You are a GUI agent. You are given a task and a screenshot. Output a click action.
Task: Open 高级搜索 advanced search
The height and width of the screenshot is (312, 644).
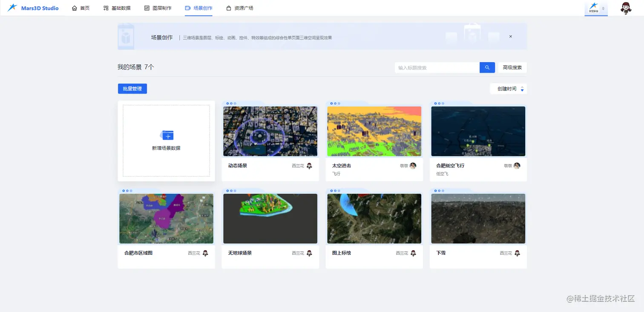coord(512,67)
